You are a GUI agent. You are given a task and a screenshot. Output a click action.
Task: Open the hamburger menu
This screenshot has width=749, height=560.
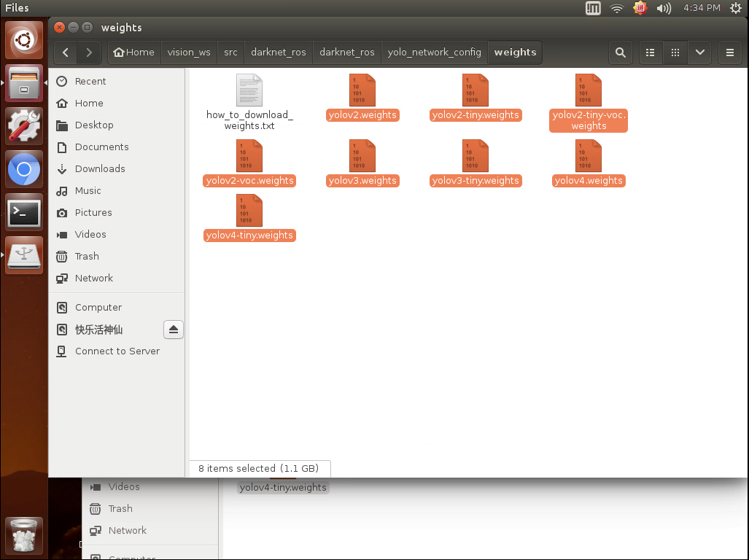pyautogui.click(x=729, y=52)
